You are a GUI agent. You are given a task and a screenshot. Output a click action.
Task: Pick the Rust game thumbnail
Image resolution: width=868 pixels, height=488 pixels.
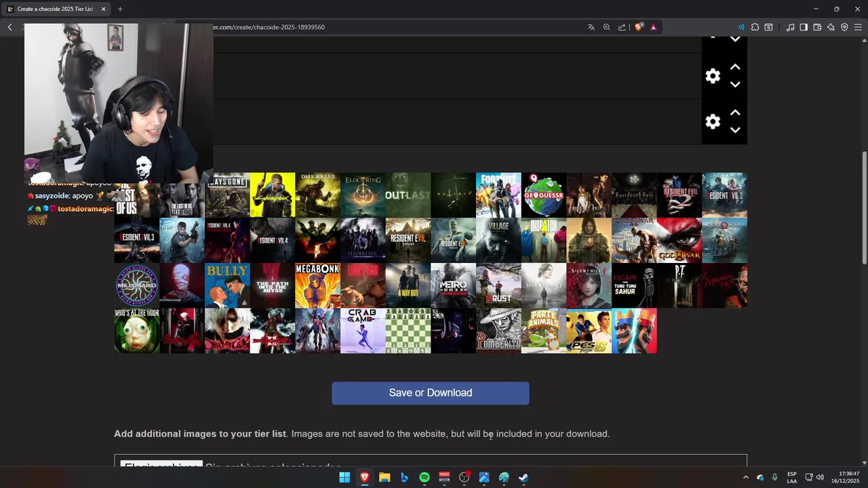(498, 285)
